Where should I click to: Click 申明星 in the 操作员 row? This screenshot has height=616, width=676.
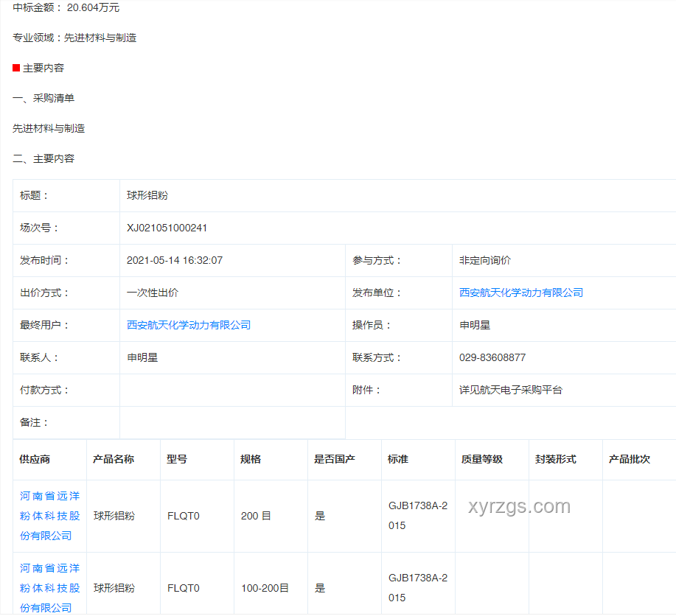coord(475,325)
